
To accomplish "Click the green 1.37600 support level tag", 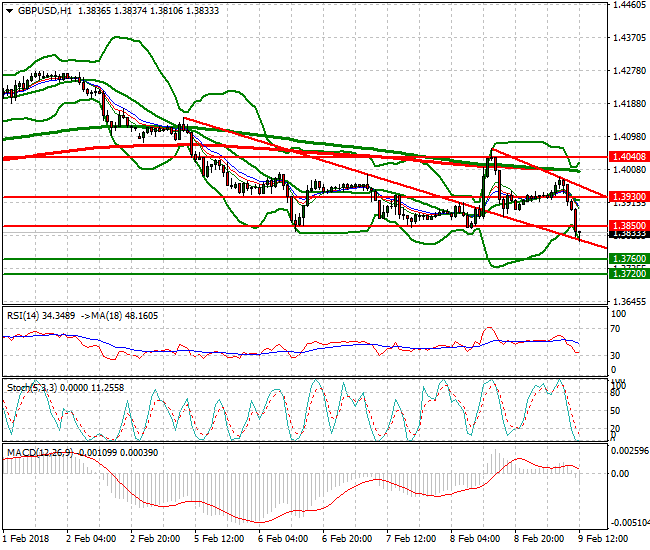I will coord(627,258).
